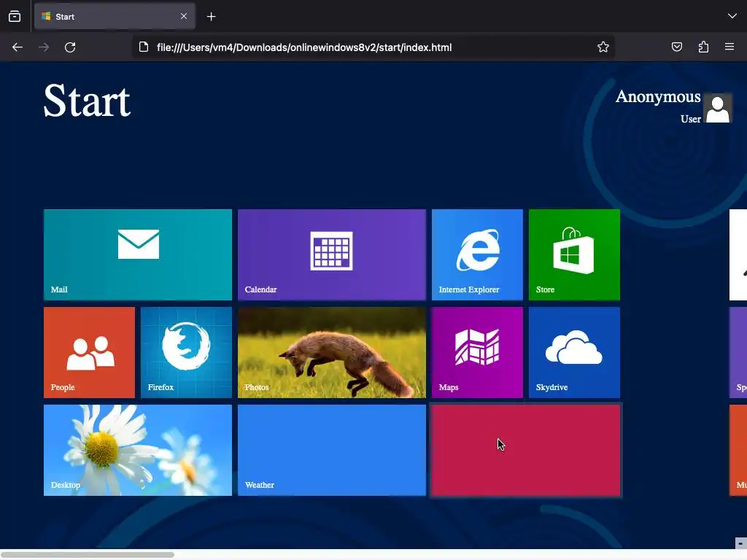Go forward in browser history
This screenshot has width=747, height=560.
44,47
